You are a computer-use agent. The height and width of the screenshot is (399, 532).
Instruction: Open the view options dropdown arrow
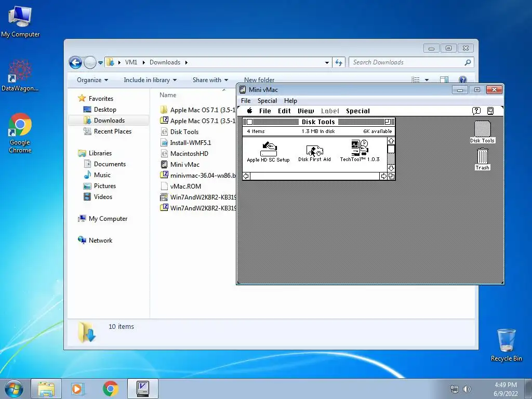(x=427, y=80)
